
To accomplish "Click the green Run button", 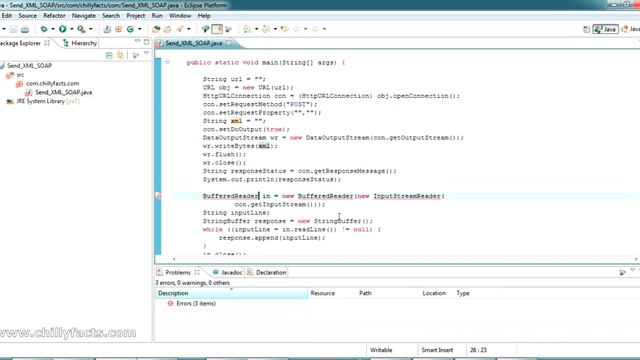I will (62, 29).
